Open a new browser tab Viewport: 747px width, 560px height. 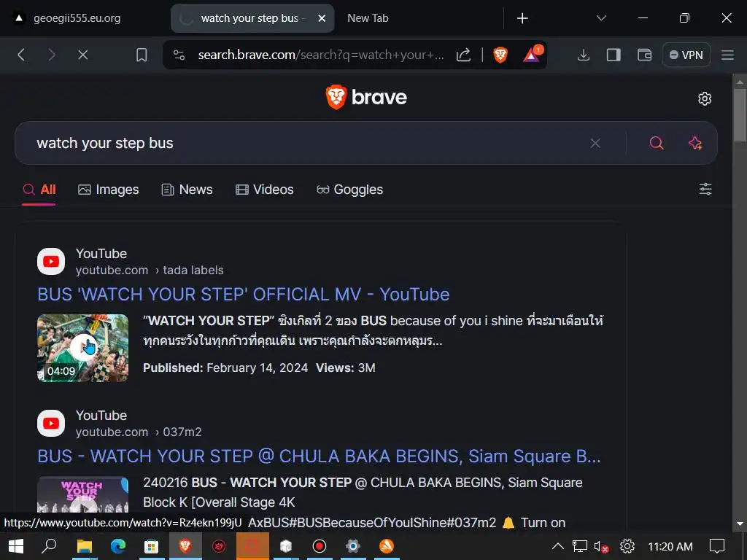point(522,18)
